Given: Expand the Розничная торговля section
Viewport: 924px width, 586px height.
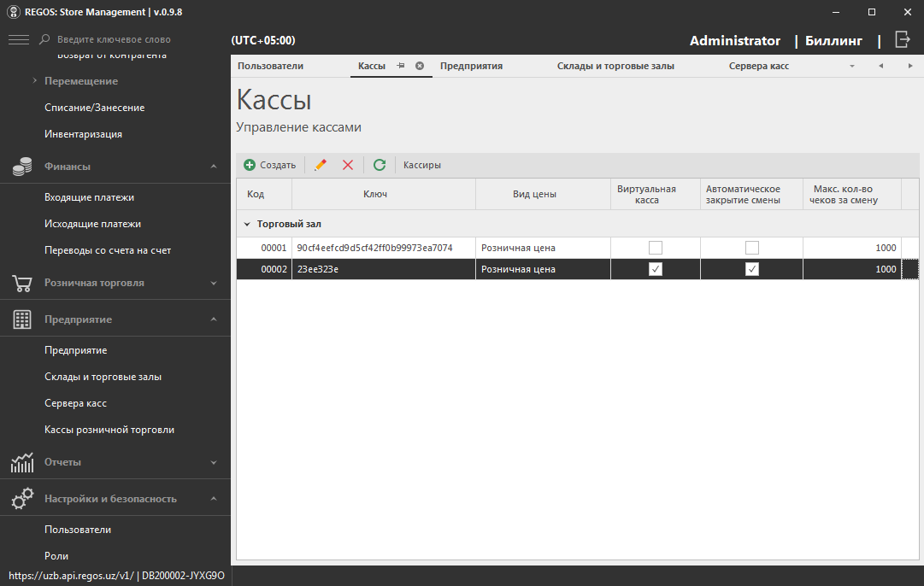Looking at the screenshot, I should click(214, 284).
